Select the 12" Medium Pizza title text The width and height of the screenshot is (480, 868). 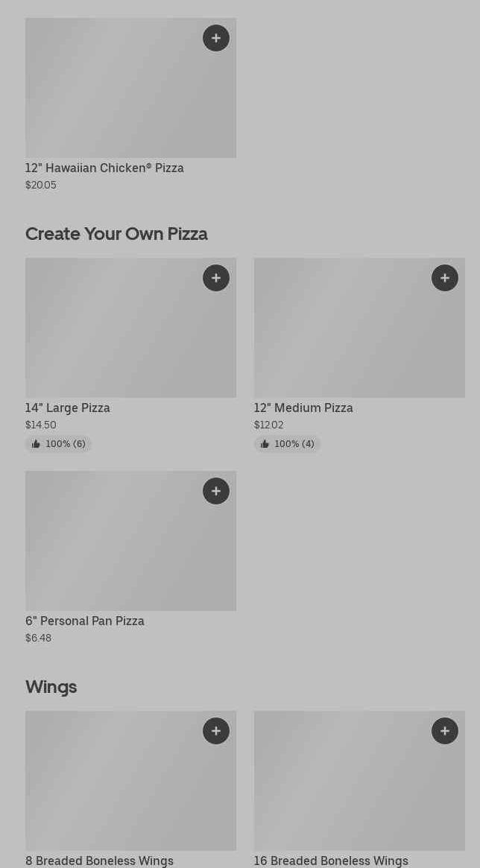[303, 408]
